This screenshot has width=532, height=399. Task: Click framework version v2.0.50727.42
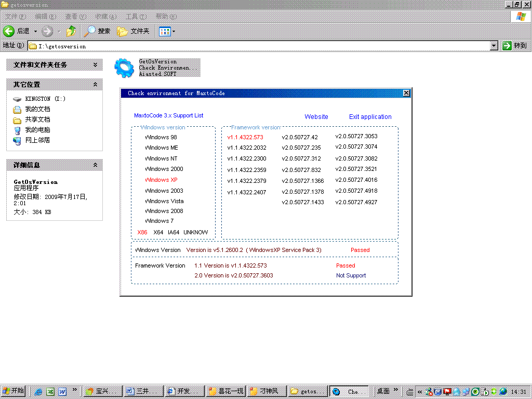(300, 137)
